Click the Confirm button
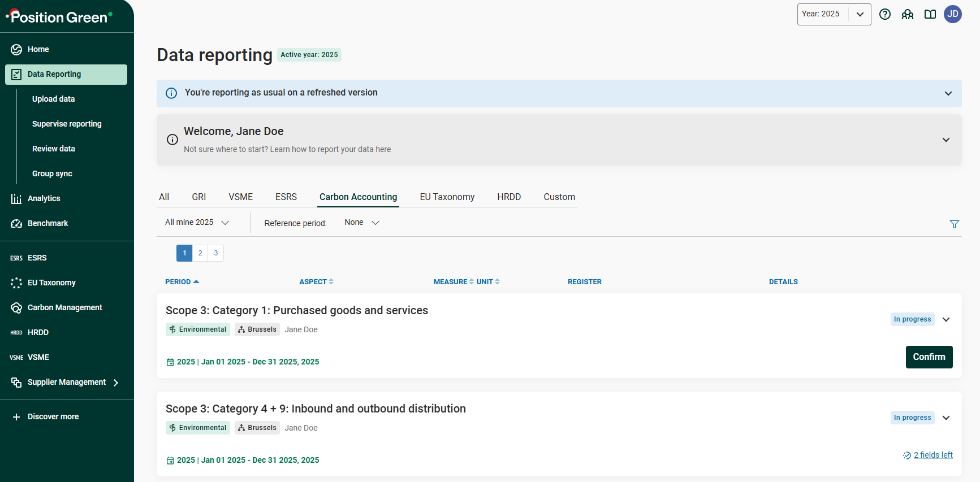Viewport: 980px width, 482px height. click(x=929, y=357)
